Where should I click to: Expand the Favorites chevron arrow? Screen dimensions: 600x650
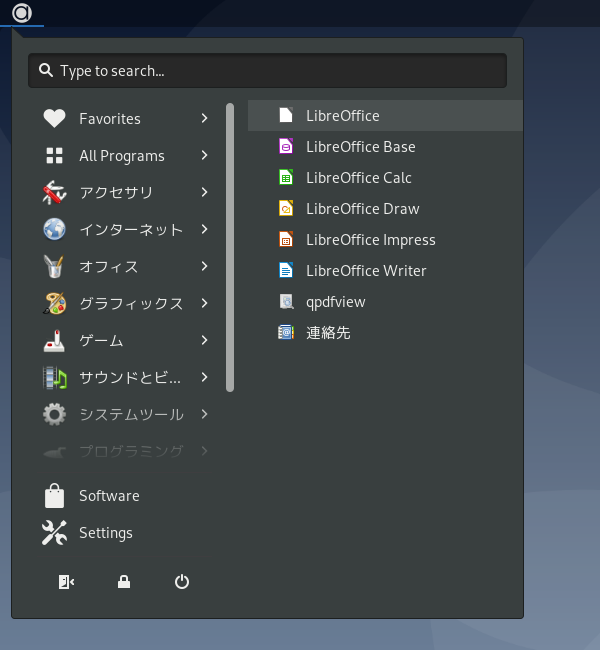[x=204, y=119]
